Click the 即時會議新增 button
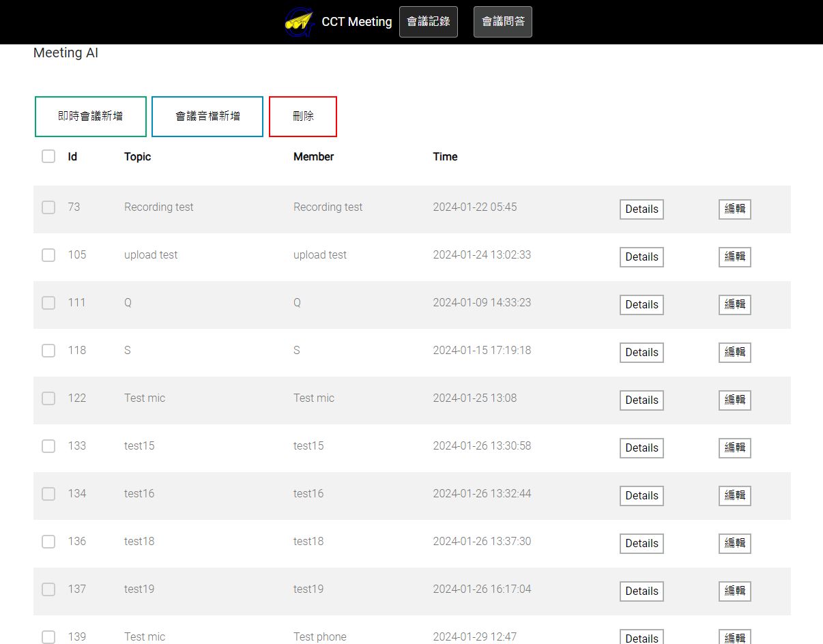 91,117
